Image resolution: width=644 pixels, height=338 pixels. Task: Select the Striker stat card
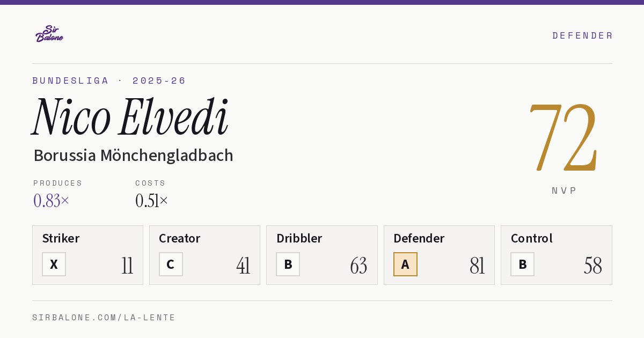pyautogui.click(x=87, y=255)
